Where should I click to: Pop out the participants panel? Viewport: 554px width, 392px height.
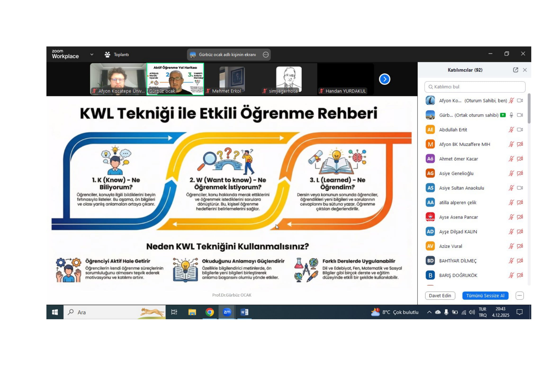[515, 70]
